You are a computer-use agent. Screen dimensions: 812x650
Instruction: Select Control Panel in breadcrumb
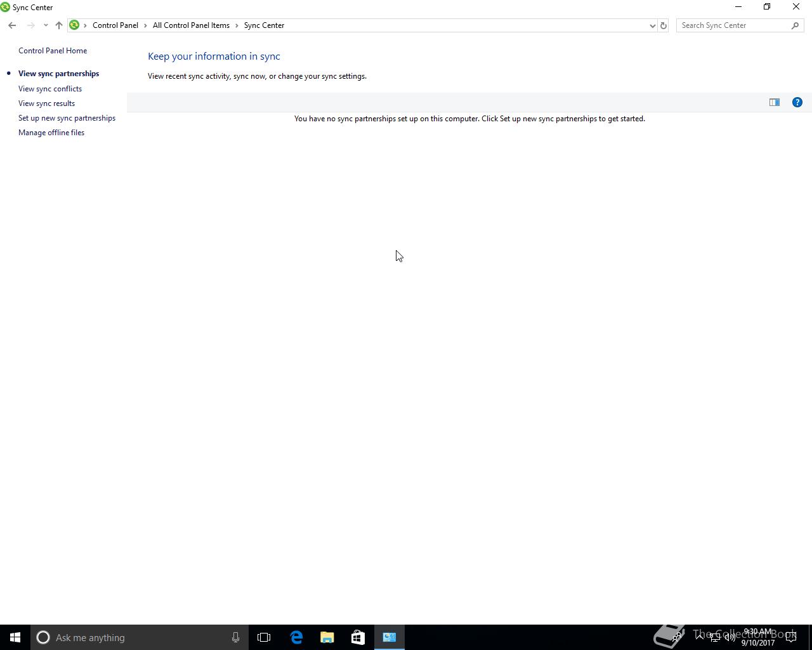[x=115, y=25]
